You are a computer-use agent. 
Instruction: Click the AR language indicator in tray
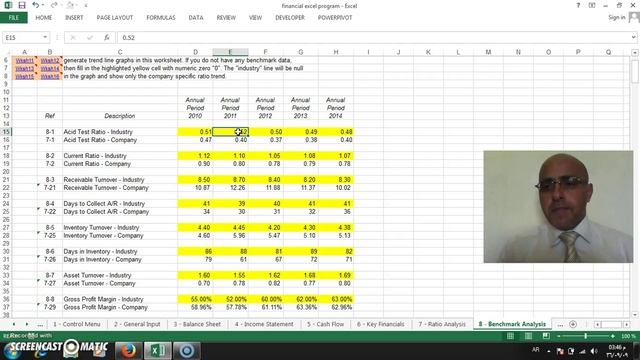536,350
